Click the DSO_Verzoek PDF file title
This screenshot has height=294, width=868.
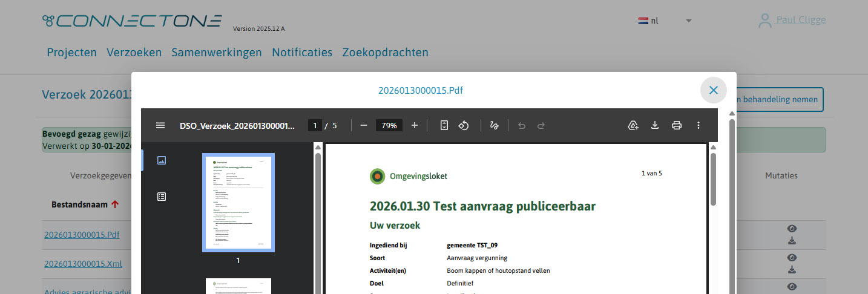pos(237,125)
